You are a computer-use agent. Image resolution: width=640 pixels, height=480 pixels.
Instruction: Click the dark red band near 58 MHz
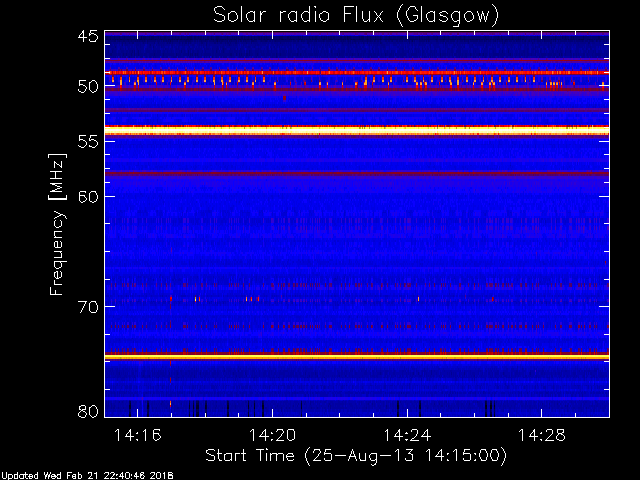357,173
